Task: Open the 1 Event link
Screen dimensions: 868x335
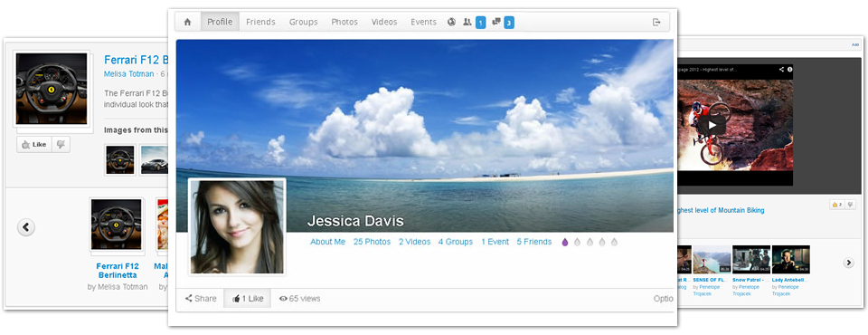Action: click(495, 242)
